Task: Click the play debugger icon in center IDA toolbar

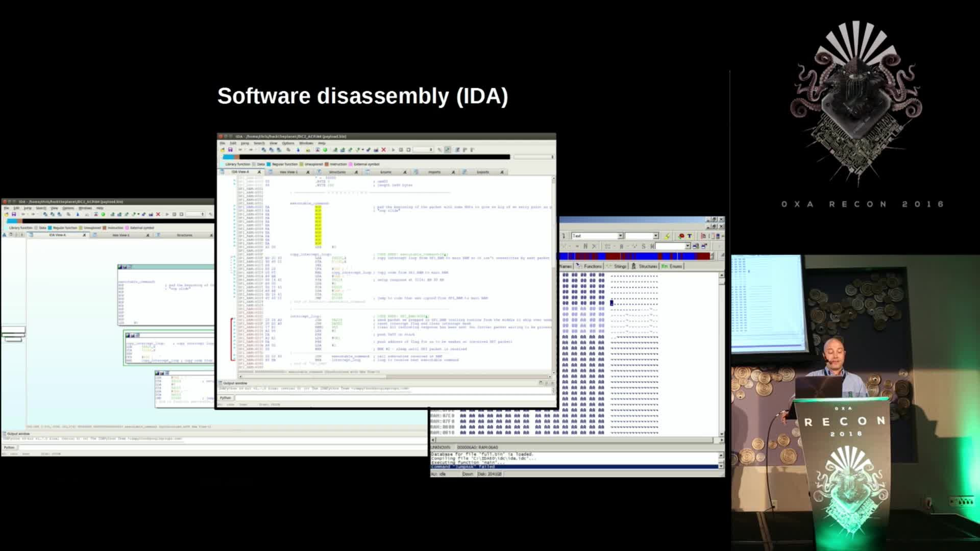Action: [x=393, y=149]
